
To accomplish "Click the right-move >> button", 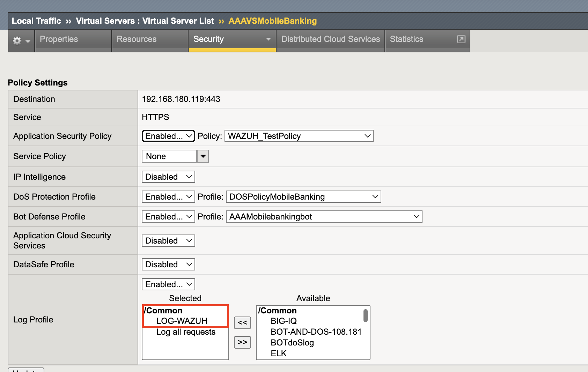I will (242, 342).
